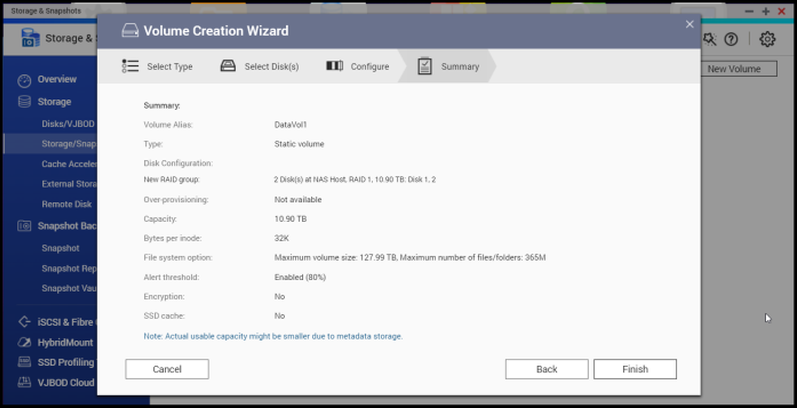Maximize the Storage & Snapshots window
The height and width of the screenshot is (408, 797).
(x=765, y=11)
